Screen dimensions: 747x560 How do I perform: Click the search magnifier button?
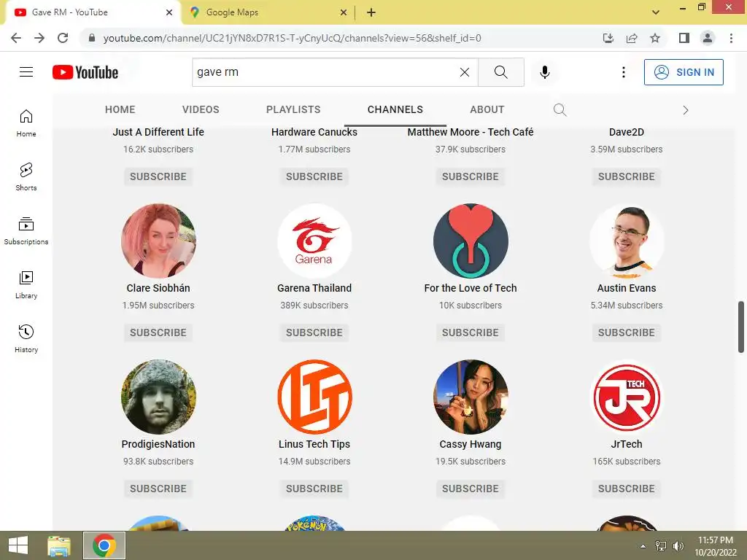point(500,72)
